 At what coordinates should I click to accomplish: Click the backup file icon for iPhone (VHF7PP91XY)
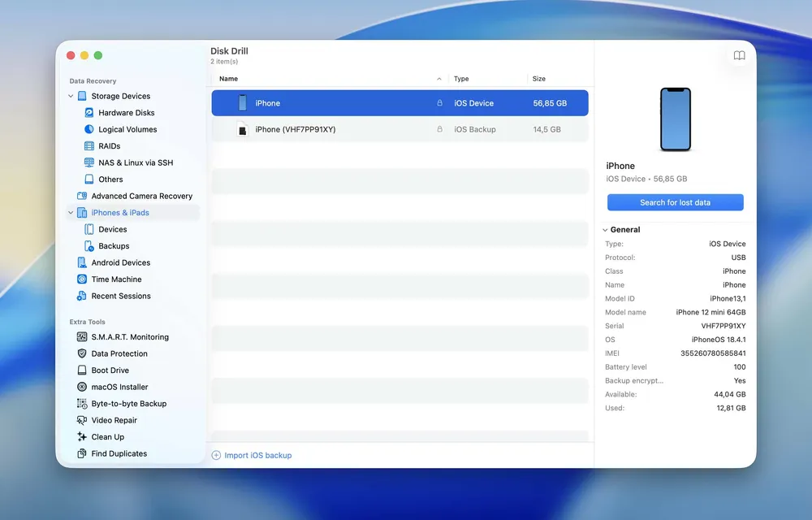point(242,129)
